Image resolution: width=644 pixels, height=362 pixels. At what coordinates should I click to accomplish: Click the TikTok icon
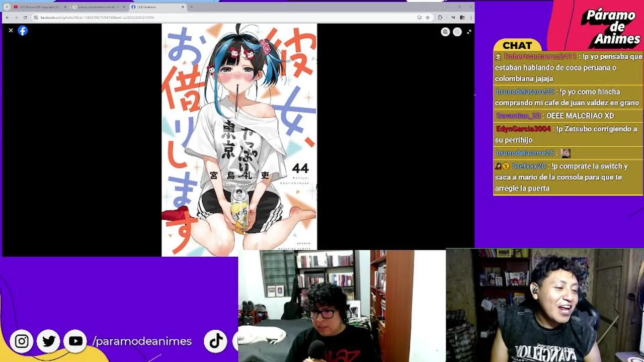216,341
